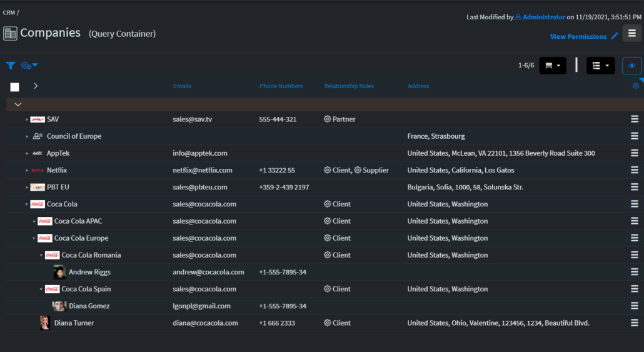
Task: Open the query settings gear dropdown
Action: click(29, 65)
